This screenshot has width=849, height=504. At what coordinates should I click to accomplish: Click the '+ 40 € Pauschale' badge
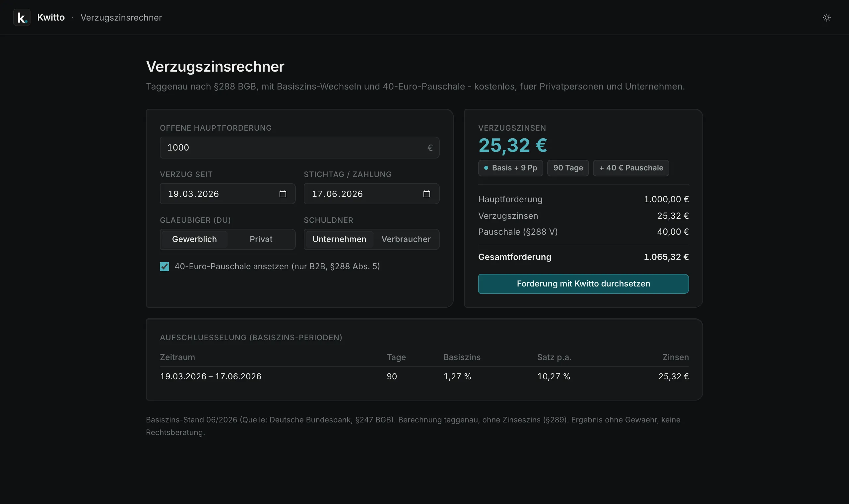(631, 168)
